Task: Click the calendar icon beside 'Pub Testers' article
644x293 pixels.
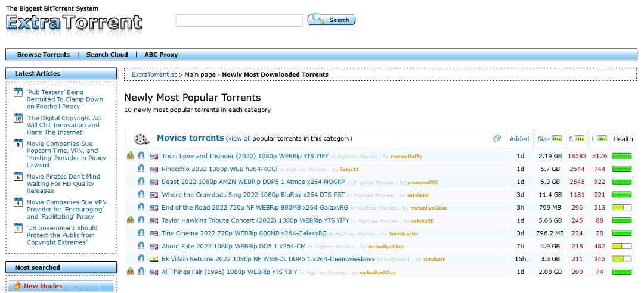Action: pyautogui.click(x=18, y=93)
